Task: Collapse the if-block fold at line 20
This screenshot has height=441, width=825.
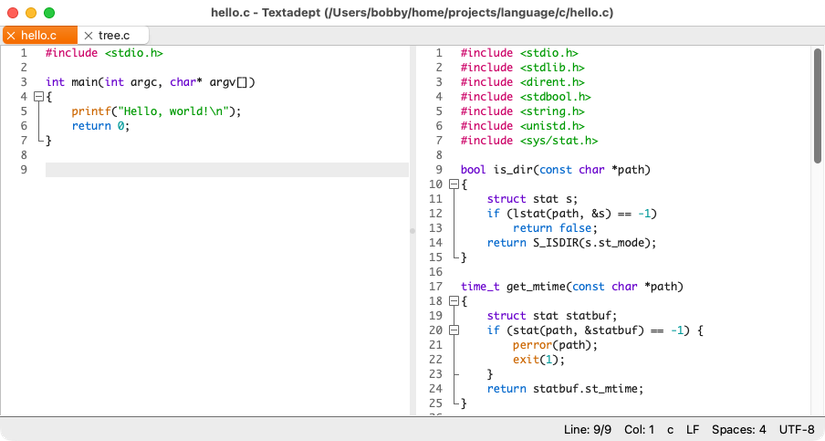Action: [454, 330]
